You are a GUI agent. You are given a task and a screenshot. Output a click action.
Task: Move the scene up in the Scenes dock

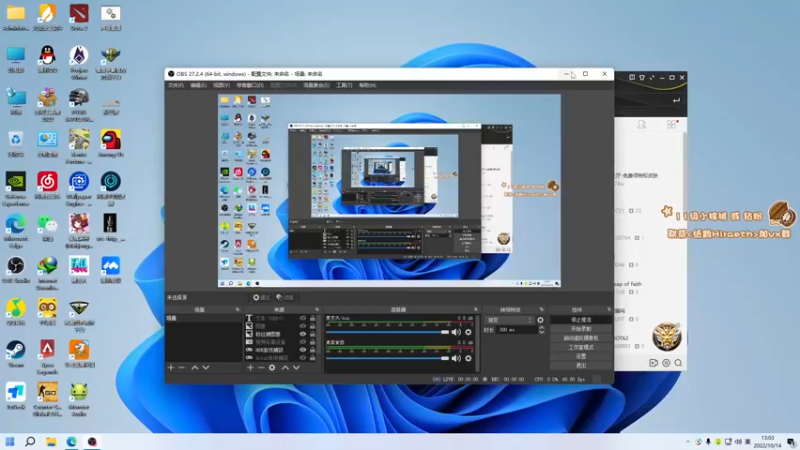tap(195, 367)
